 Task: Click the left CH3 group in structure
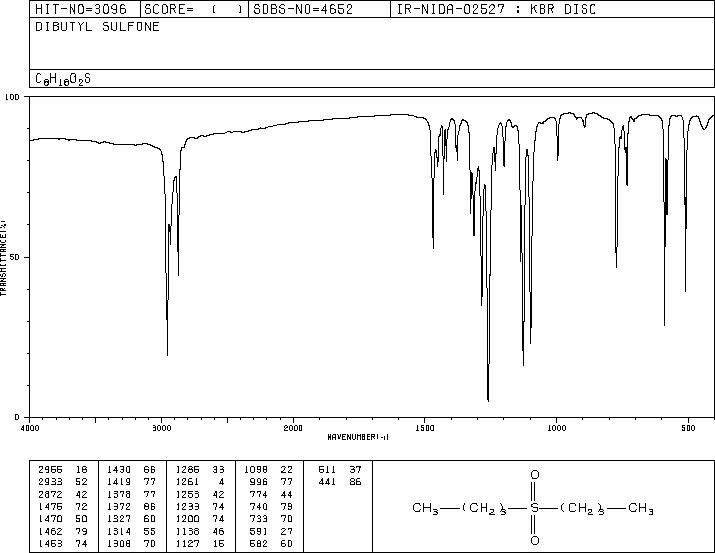click(x=425, y=508)
